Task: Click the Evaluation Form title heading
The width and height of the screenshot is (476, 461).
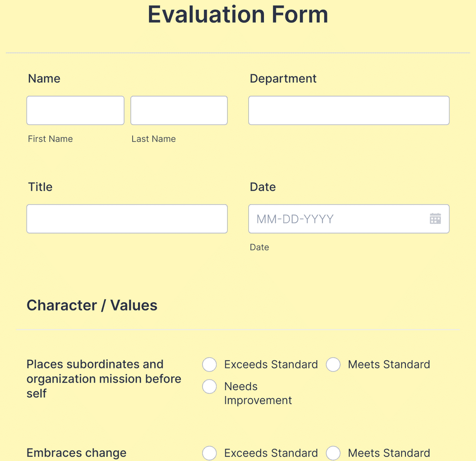Action: [x=237, y=15]
